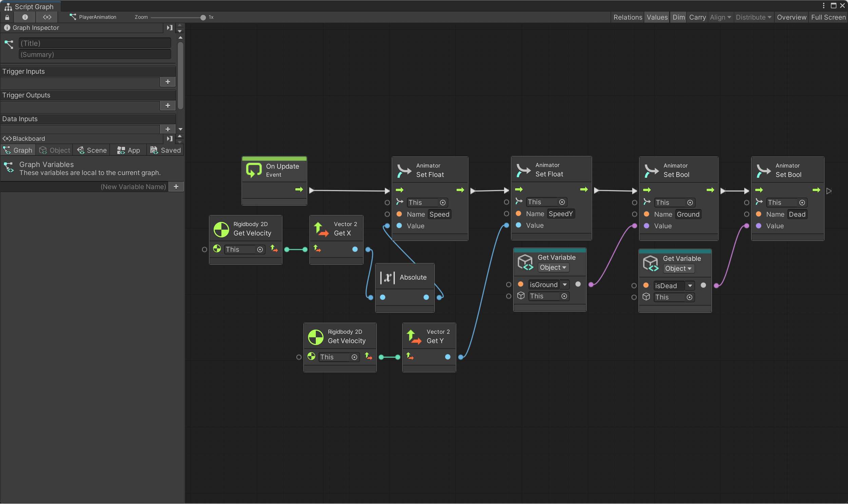Click the Full Screen button
The height and width of the screenshot is (504, 848).
pos(828,17)
